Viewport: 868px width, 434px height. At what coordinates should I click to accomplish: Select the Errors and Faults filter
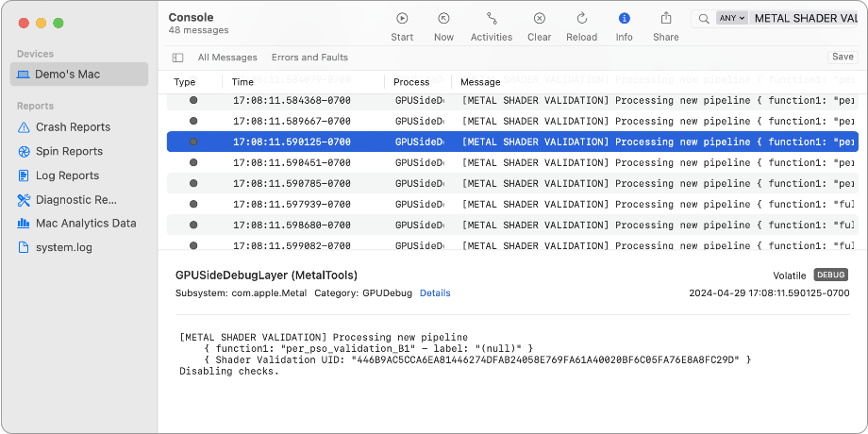(309, 58)
